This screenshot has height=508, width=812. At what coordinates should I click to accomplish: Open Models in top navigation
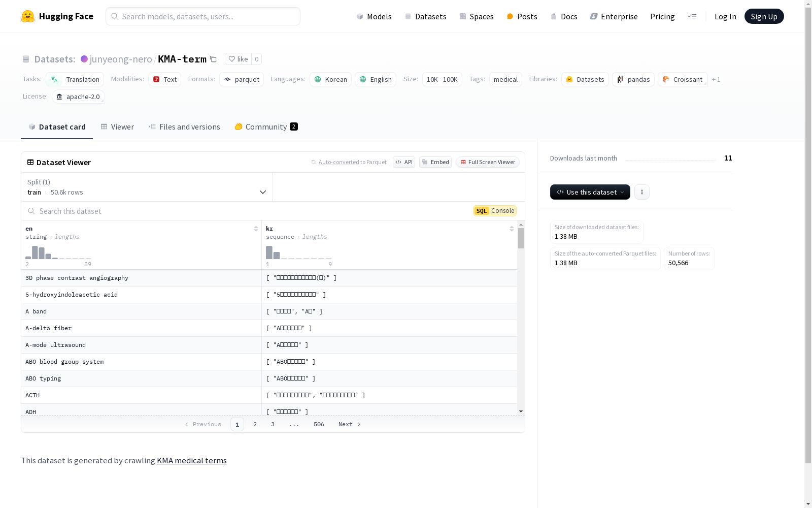[374, 16]
